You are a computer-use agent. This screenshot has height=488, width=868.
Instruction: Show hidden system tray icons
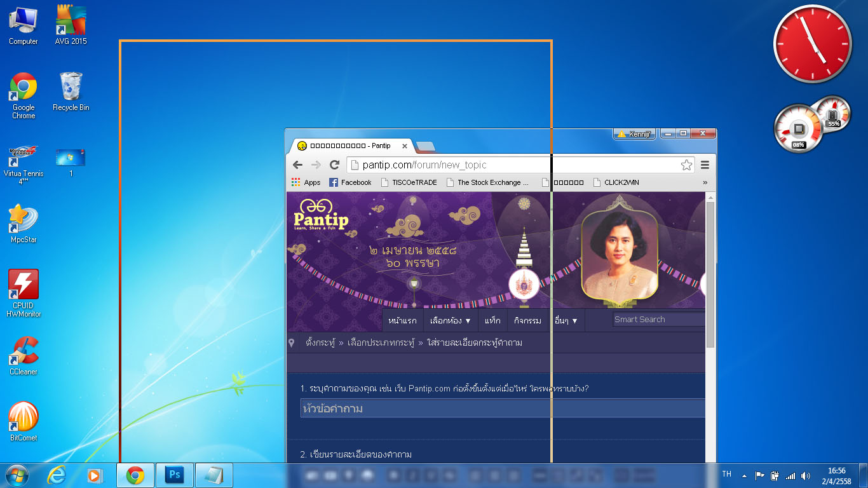tap(744, 475)
